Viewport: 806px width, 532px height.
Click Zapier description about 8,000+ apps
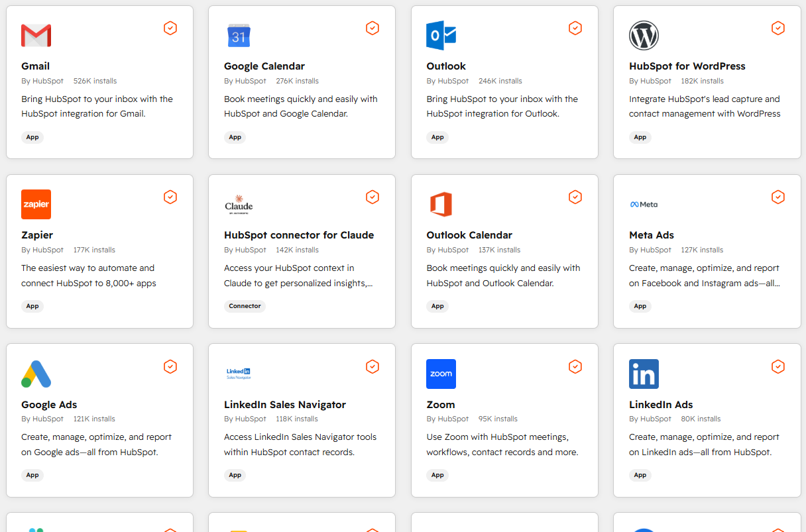pyautogui.click(x=89, y=276)
